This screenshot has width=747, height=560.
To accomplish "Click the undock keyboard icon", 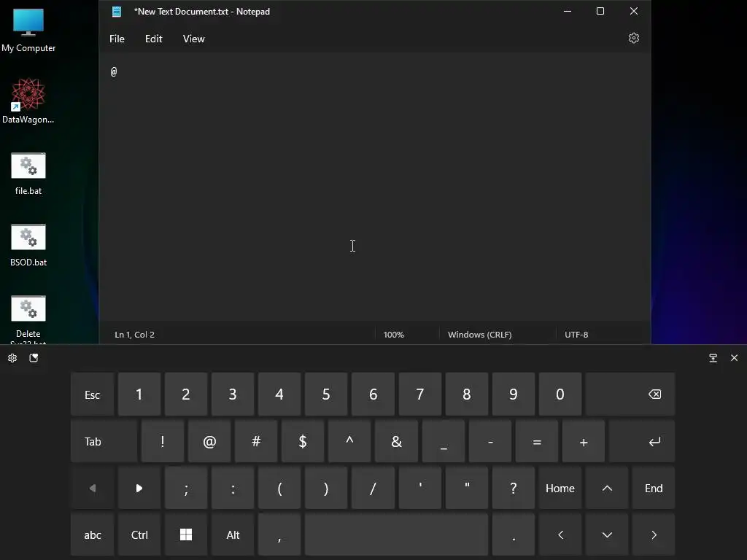I will 713,358.
